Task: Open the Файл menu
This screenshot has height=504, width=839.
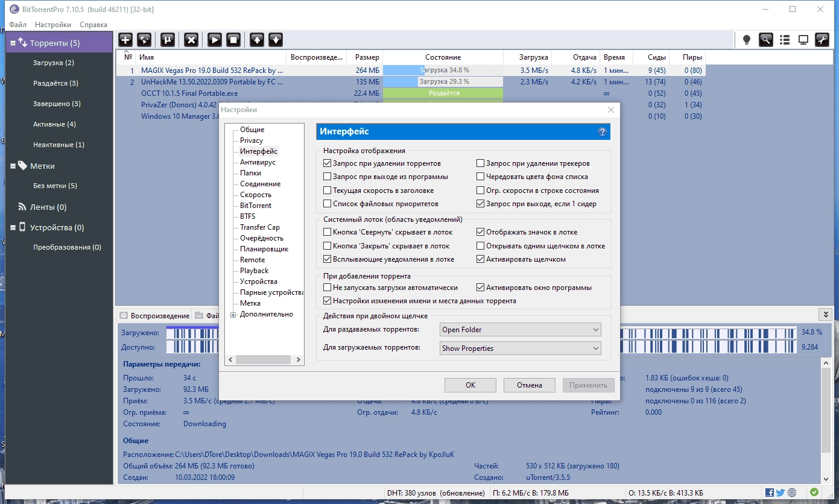Action: (18, 25)
